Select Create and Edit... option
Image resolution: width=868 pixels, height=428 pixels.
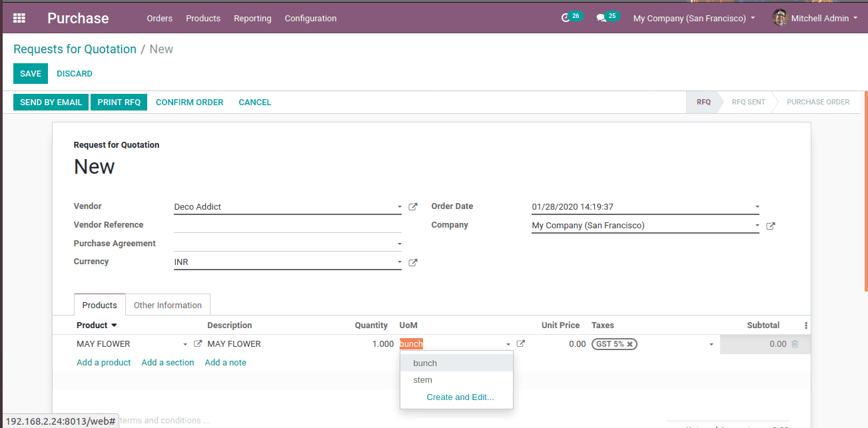tap(460, 397)
